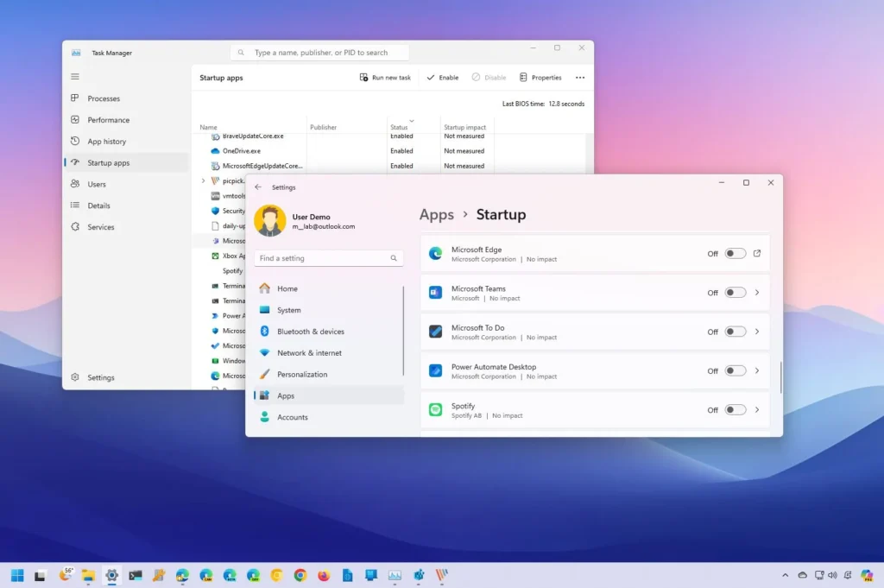This screenshot has height=588, width=884.
Task: Show hidden icons in the system tray
Action: click(x=785, y=575)
